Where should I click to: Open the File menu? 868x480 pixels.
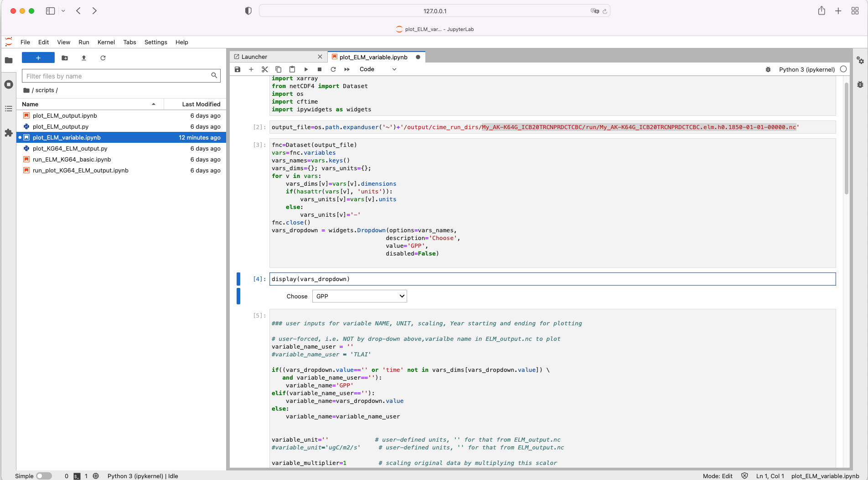[25, 42]
